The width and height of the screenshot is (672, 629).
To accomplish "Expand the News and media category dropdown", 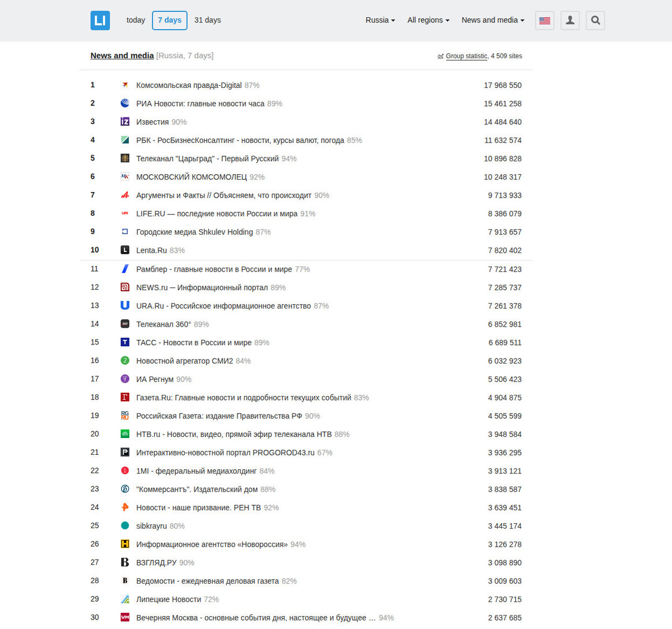I will [x=493, y=20].
